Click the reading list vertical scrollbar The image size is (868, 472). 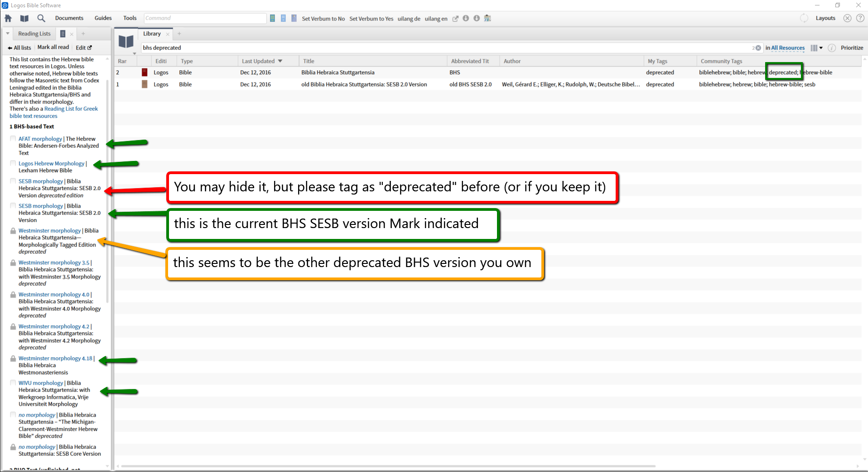[107, 190]
